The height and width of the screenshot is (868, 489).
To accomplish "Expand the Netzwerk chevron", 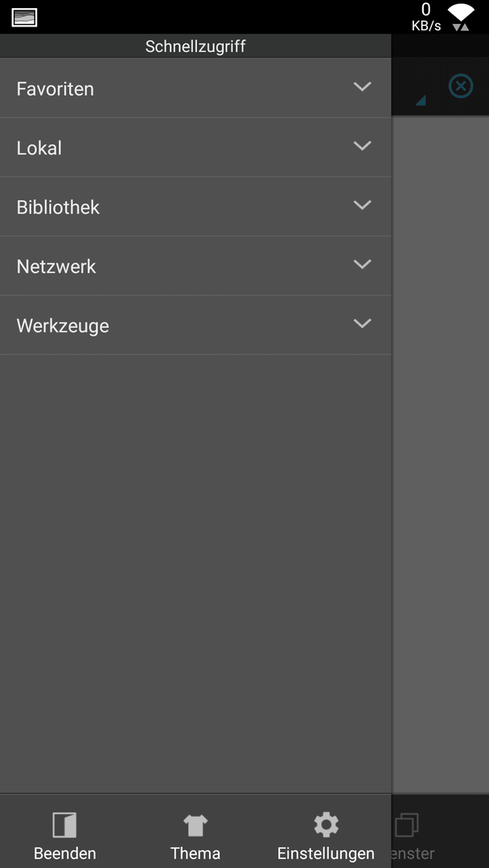I will tap(362, 264).
